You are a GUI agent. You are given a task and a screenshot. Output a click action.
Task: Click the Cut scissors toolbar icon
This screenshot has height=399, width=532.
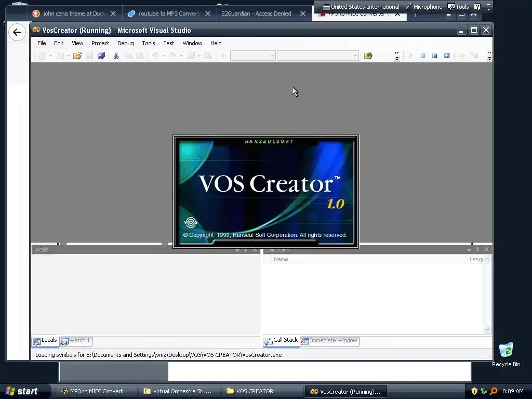[116, 56]
